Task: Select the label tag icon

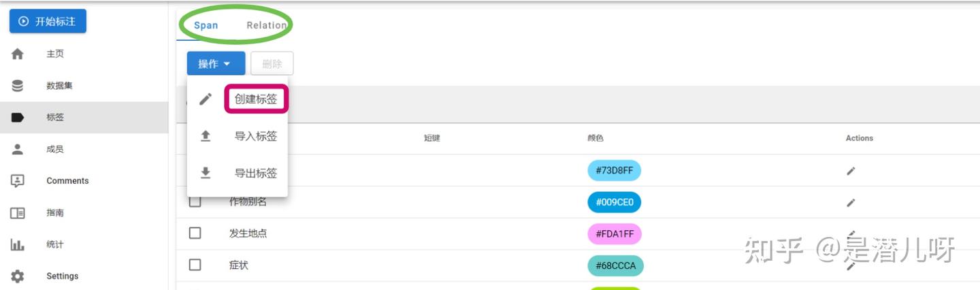Action: click(x=18, y=117)
